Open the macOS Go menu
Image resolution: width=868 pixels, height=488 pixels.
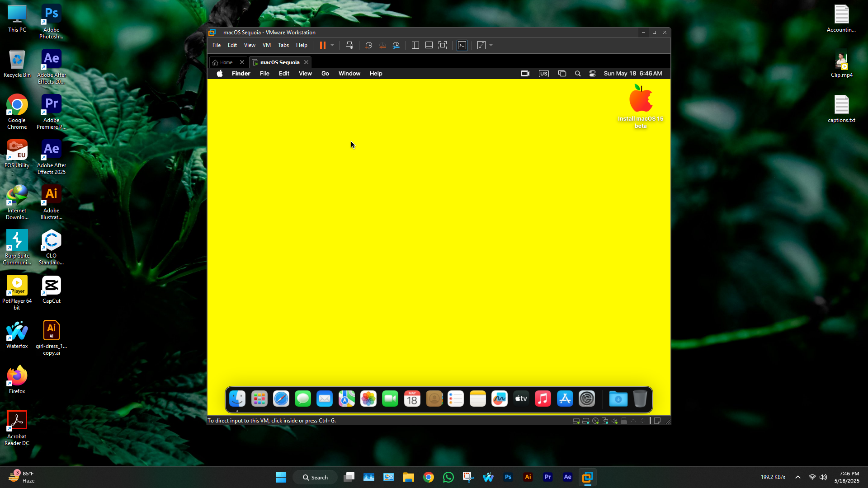[x=325, y=74]
